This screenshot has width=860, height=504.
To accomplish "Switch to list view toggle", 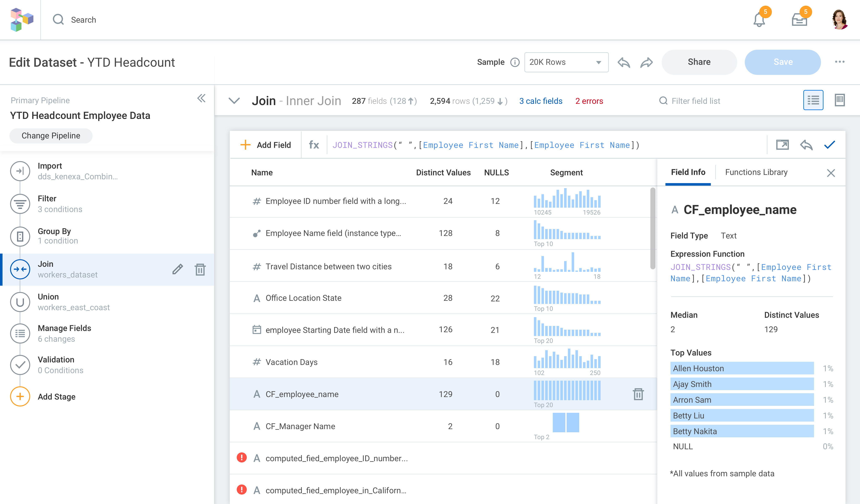I will point(813,100).
